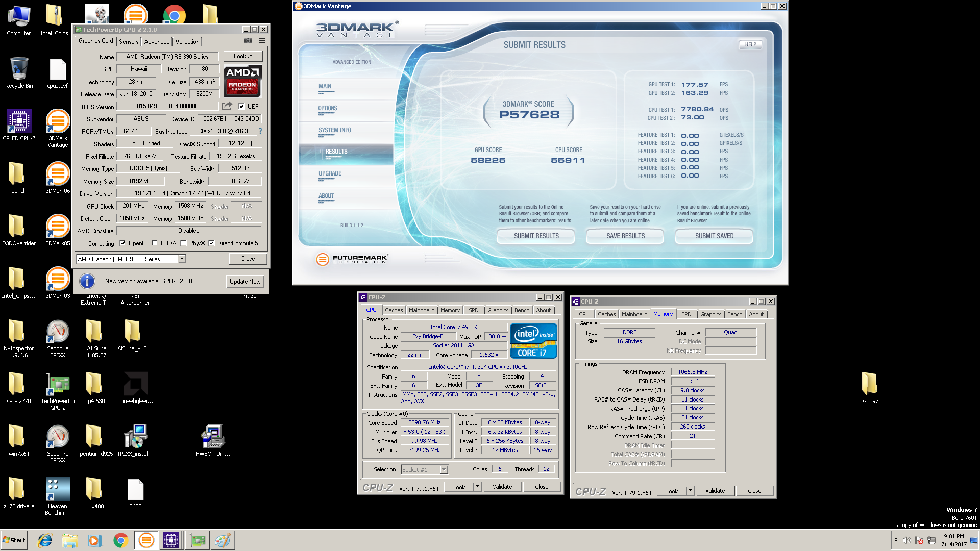Open the HWBOT-Uni desktop icon
The height and width of the screenshot is (551, 980).
213,440
